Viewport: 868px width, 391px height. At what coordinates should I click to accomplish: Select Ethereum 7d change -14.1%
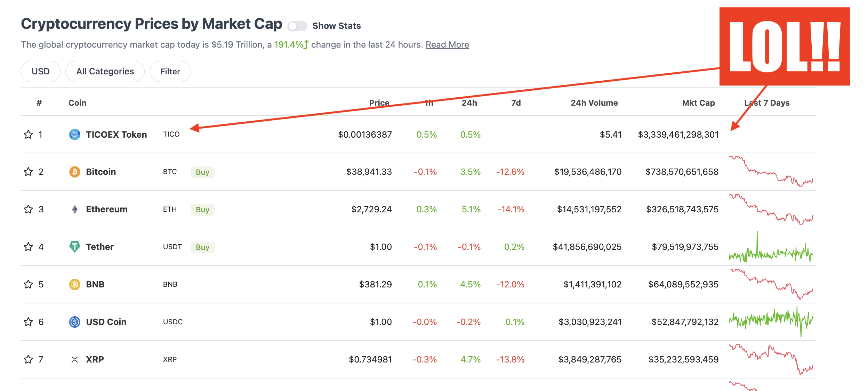[511, 209]
